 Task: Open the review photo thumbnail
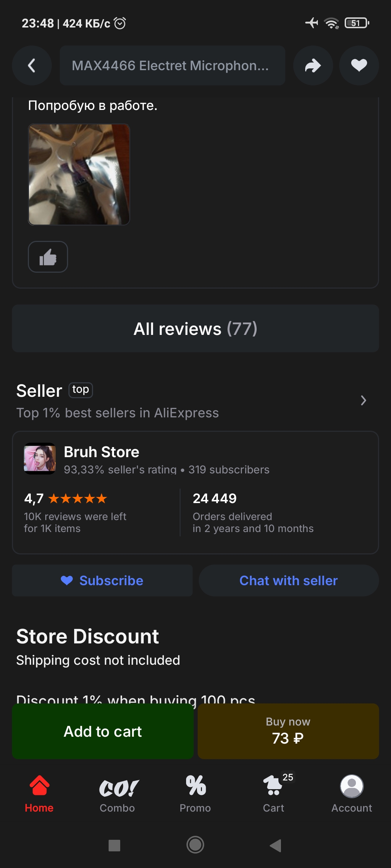[79, 174]
